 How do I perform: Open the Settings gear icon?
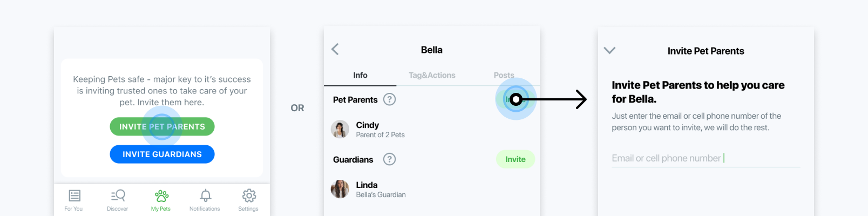[249, 195]
